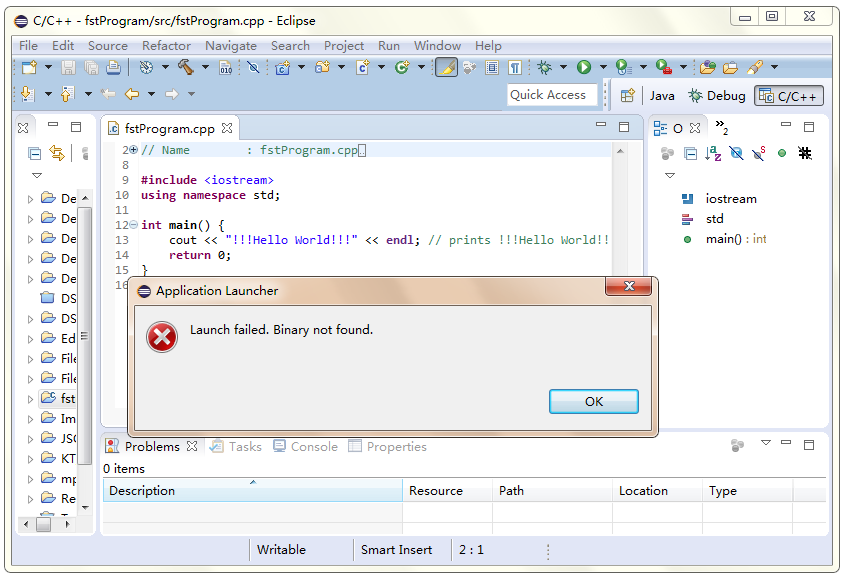This screenshot has width=842, height=576.
Task: Switch to the Console tab
Action: pos(306,447)
